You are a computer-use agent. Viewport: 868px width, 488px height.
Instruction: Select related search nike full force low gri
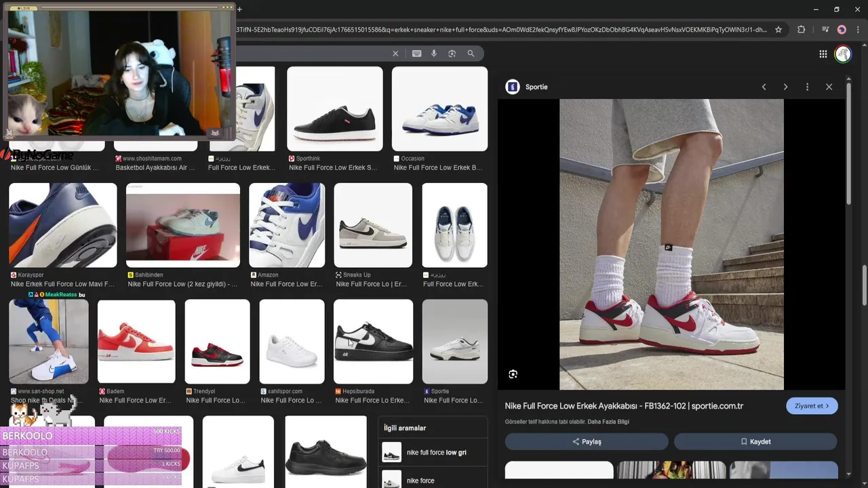432,452
